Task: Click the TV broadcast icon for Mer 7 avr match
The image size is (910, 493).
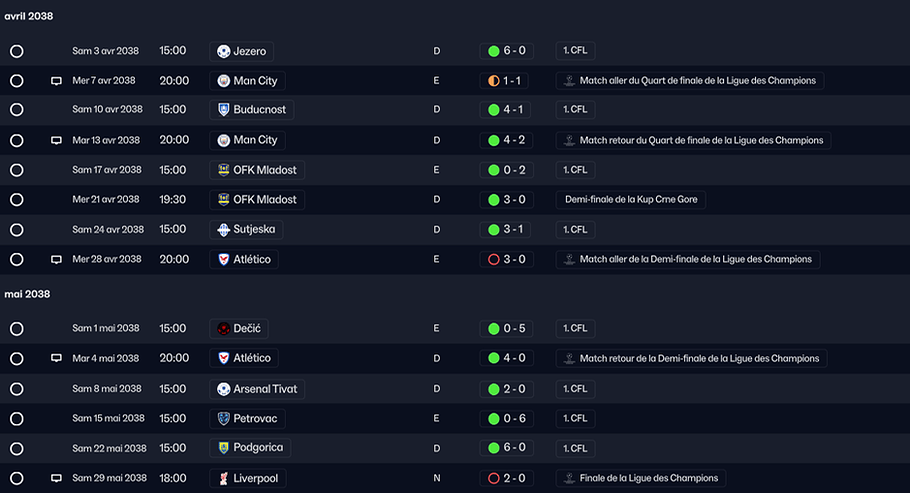Action: coord(56,81)
